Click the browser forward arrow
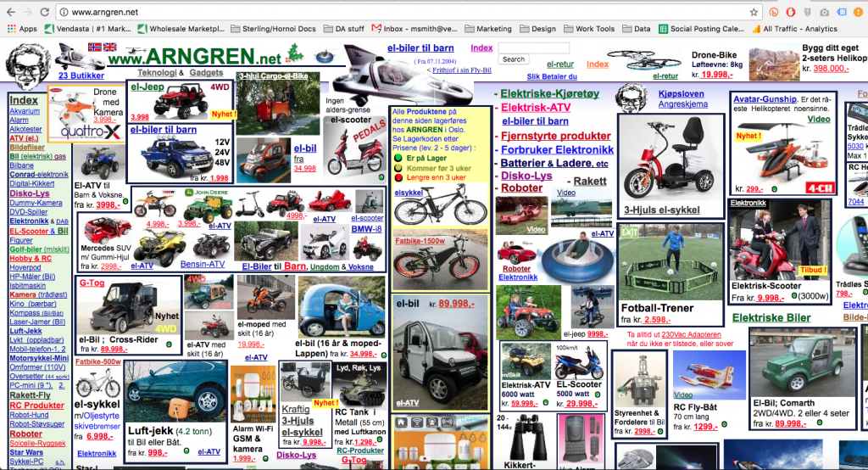The height and width of the screenshot is (470, 868). coord(28,12)
